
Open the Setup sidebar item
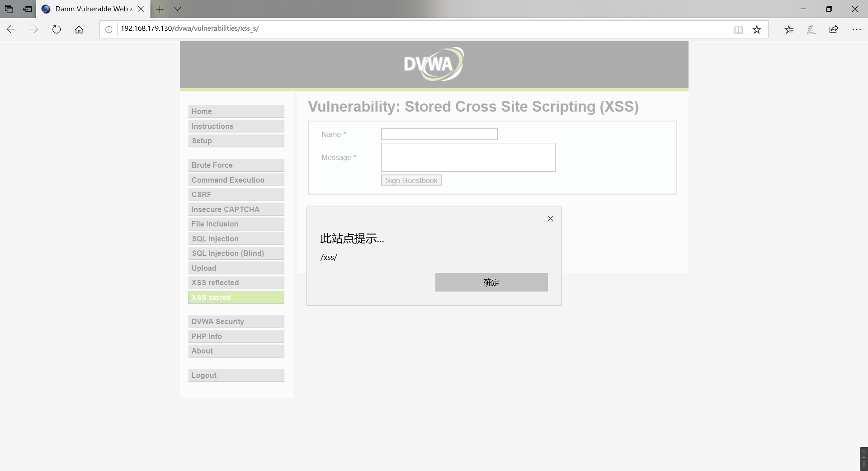point(236,141)
